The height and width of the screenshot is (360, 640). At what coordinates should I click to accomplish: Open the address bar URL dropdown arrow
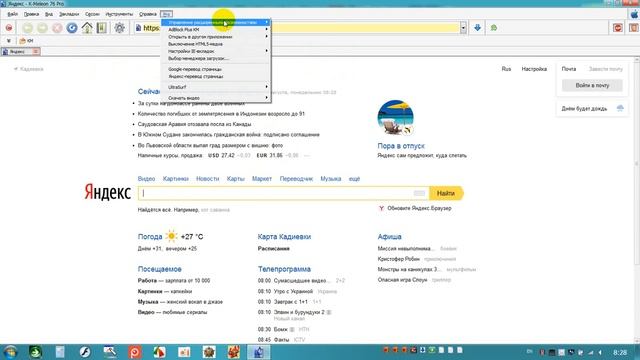(x=463, y=28)
